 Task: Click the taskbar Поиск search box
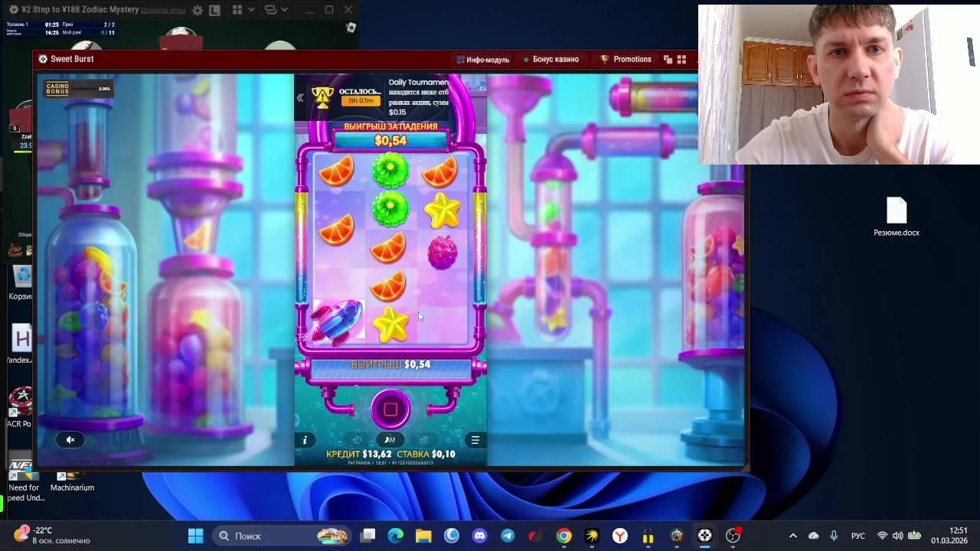[x=281, y=536]
